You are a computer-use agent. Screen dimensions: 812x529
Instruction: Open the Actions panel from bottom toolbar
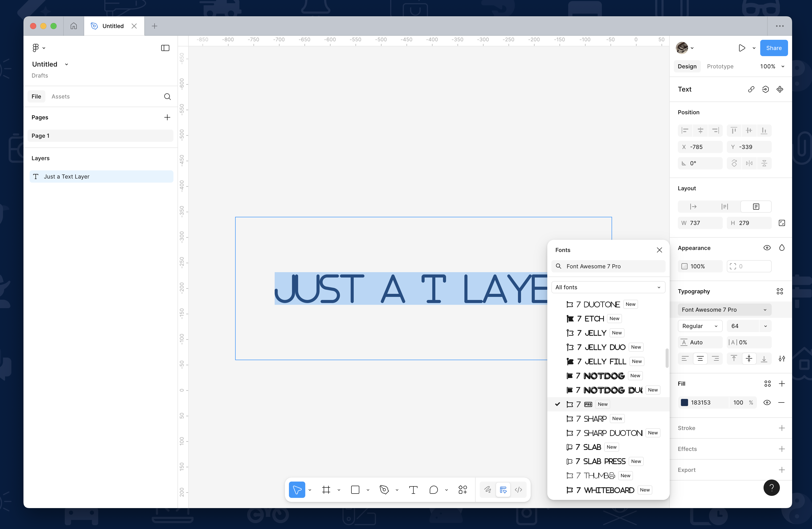[463, 489]
